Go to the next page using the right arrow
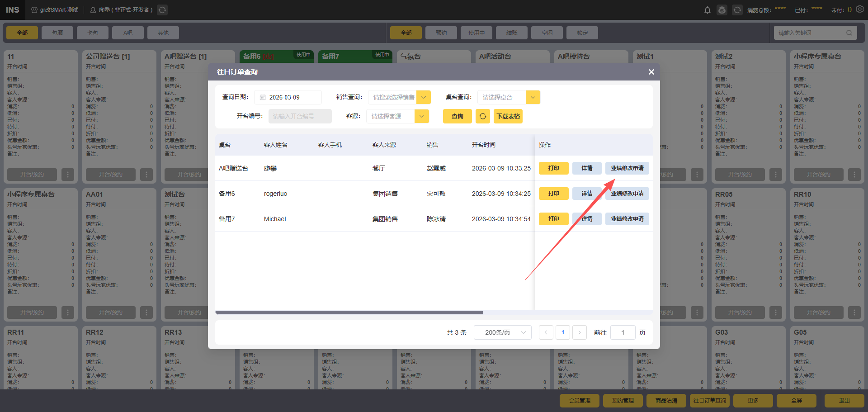 tap(580, 332)
